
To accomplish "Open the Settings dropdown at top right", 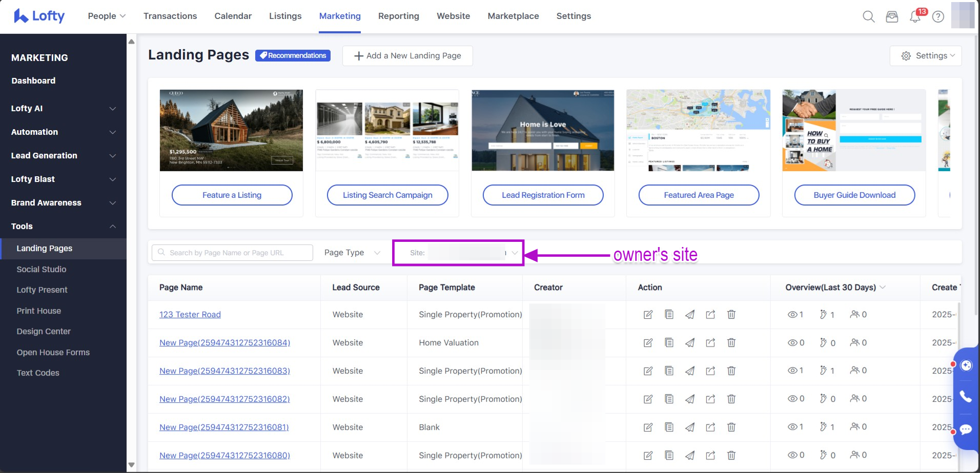I will 926,56.
